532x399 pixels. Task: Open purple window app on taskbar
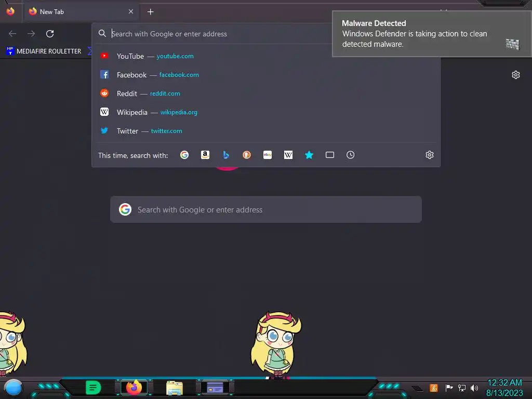click(215, 388)
